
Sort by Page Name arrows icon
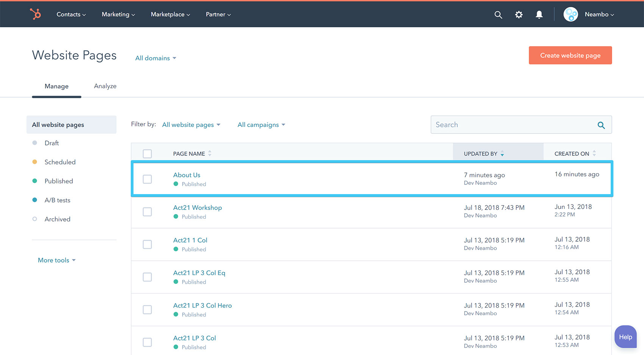pos(210,153)
